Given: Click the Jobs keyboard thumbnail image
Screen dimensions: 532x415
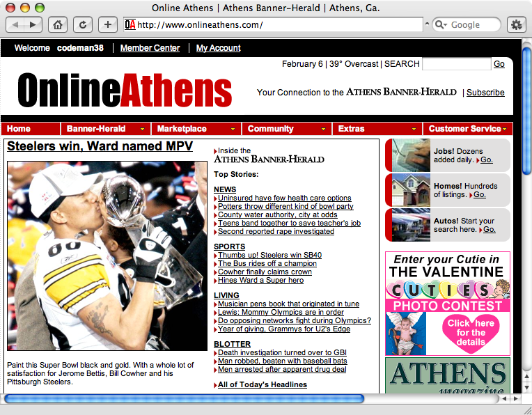Looking at the screenshot, I should (411, 155).
